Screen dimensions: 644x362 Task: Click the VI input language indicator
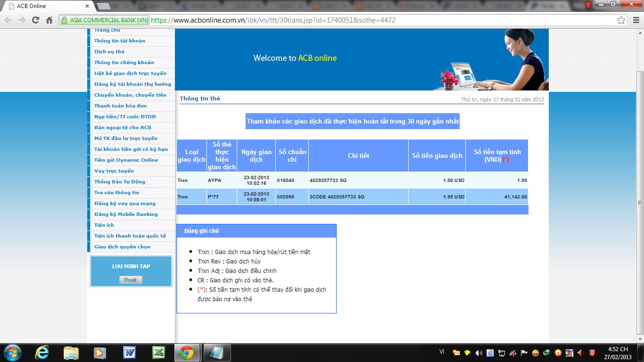[442, 351]
